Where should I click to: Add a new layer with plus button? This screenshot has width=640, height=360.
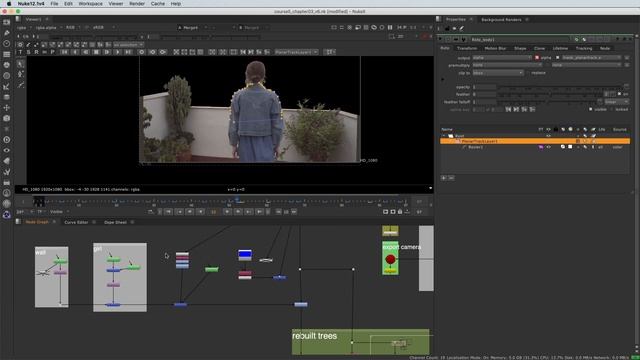click(x=444, y=178)
